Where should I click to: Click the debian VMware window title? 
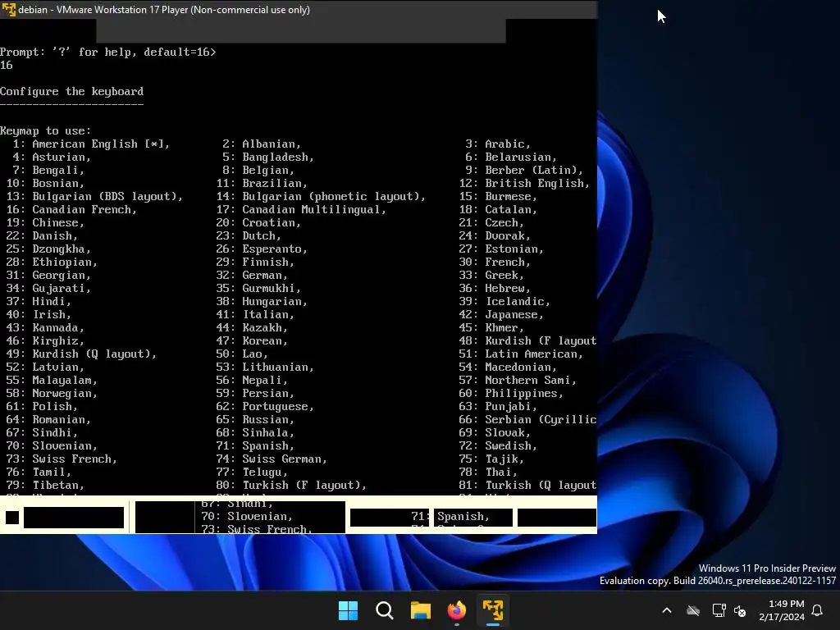(x=164, y=10)
